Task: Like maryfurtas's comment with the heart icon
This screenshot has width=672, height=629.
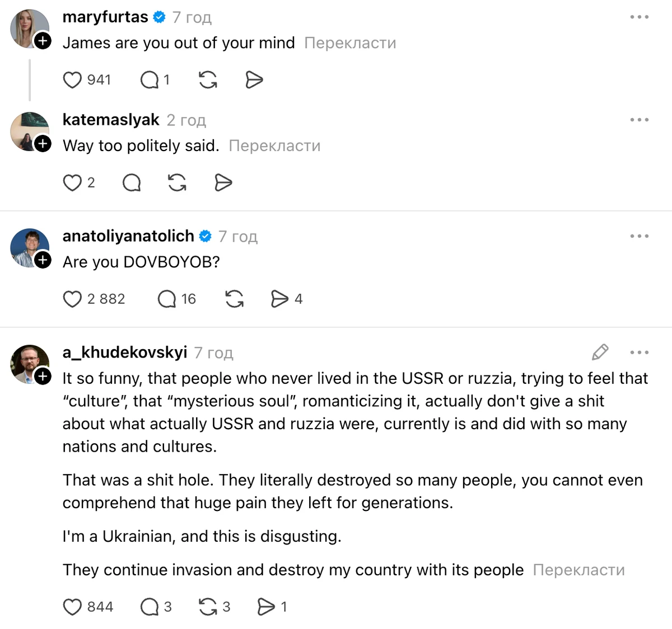Action: coord(73,80)
